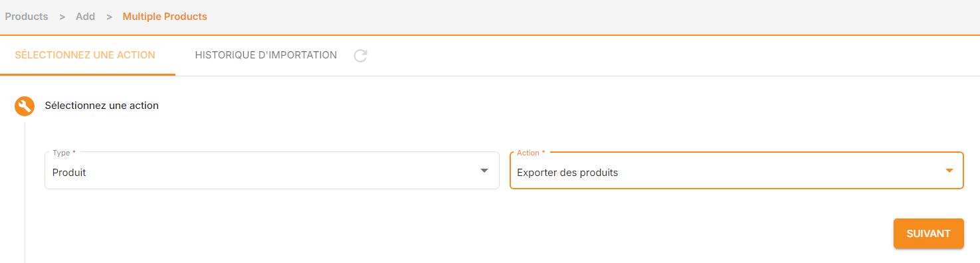Click the Produit value text
The width and height of the screenshot is (980, 263).
coord(69,173)
